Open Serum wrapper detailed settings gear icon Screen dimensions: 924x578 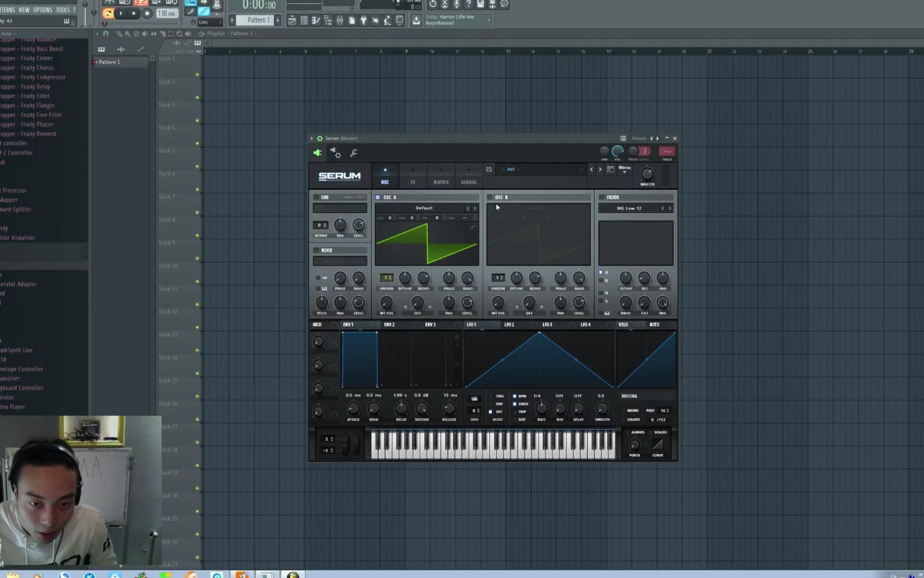click(336, 153)
